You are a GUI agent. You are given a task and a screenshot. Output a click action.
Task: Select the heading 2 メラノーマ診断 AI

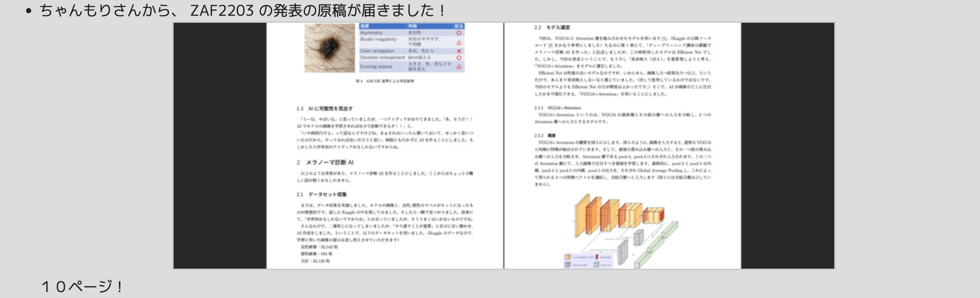tap(325, 163)
